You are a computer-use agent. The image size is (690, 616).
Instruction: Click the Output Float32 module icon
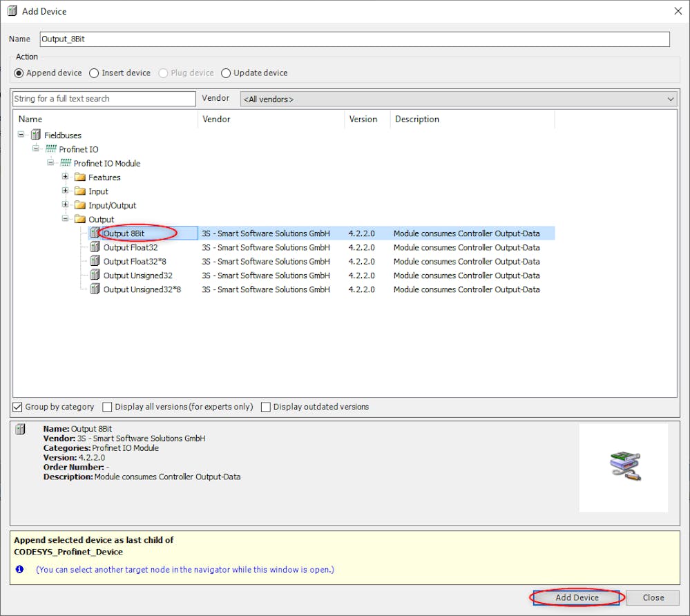click(95, 247)
